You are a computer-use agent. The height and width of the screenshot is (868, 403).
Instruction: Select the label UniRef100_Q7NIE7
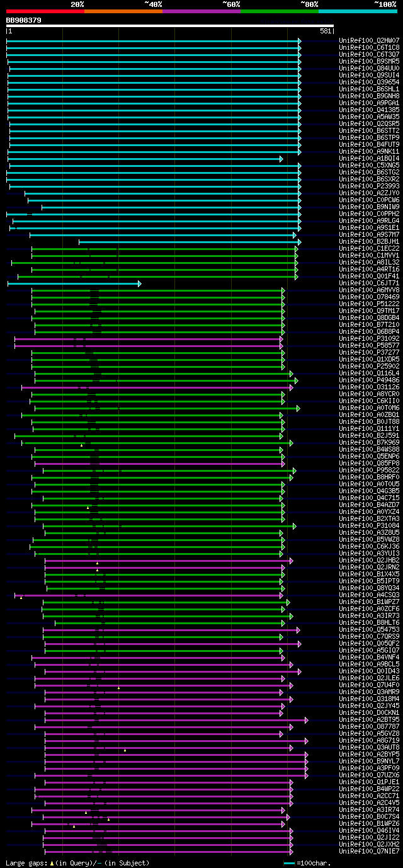[x=369, y=852]
